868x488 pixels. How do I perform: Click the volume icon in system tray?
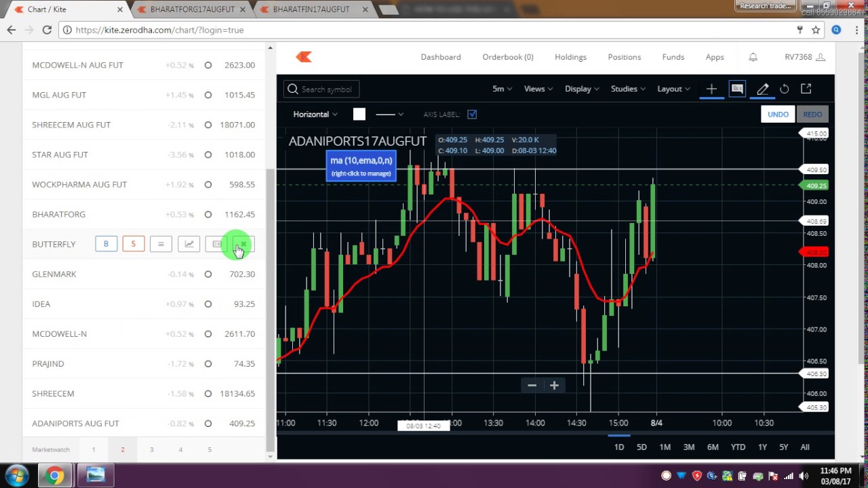804,476
